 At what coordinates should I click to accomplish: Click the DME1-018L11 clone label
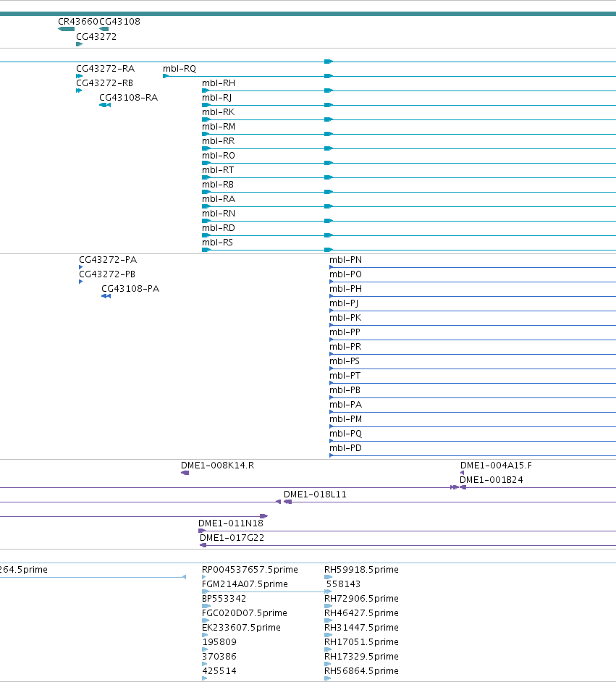(315, 494)
